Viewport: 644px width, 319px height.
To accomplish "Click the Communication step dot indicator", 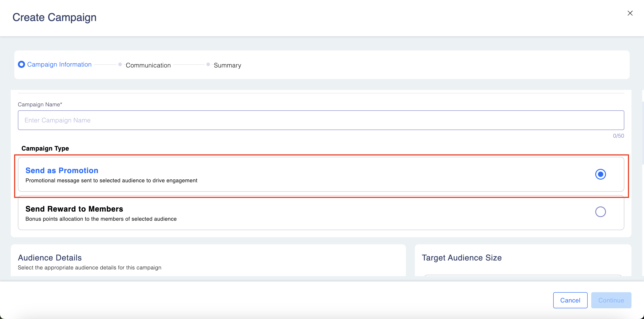I will 120,65.
